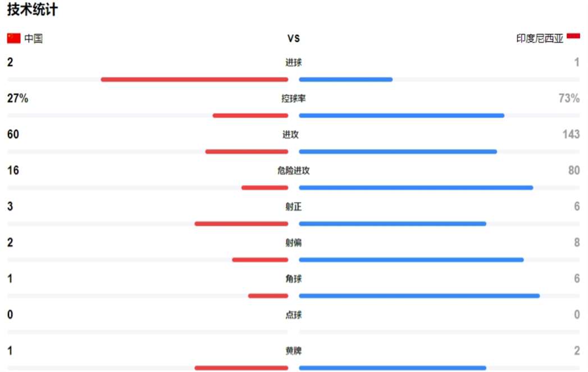Click the Indonesia flag icon
Screen dimensions: 588x372
coord(573,36)
